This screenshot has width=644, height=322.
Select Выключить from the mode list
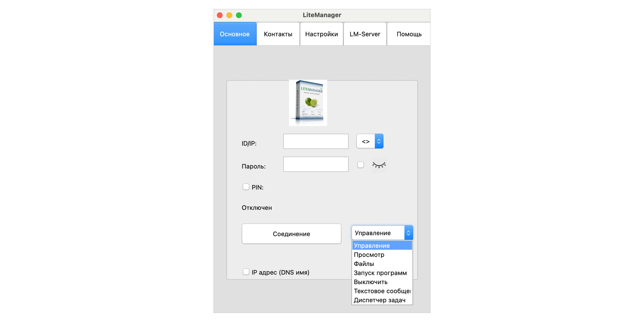point(382,282)
